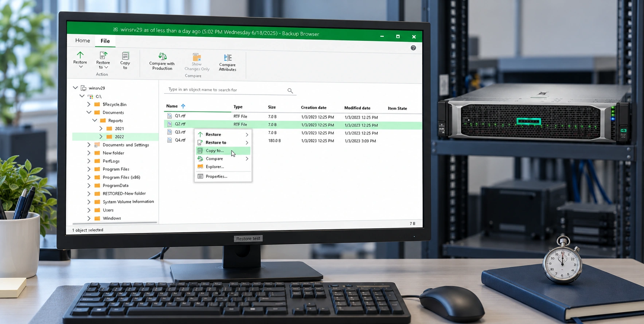Switch to the File tab
This screenshot has width=644, height=324.
coord(105,41)
